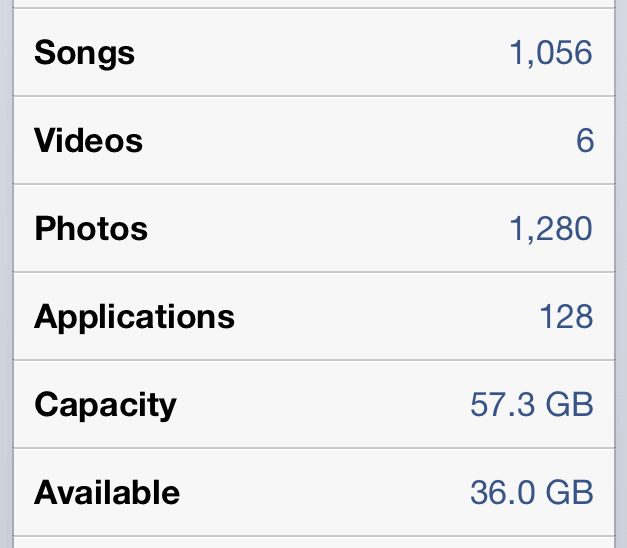Tap the partial row above Songs
Screen dimensions: 627x548
click(x=313, y=3)
